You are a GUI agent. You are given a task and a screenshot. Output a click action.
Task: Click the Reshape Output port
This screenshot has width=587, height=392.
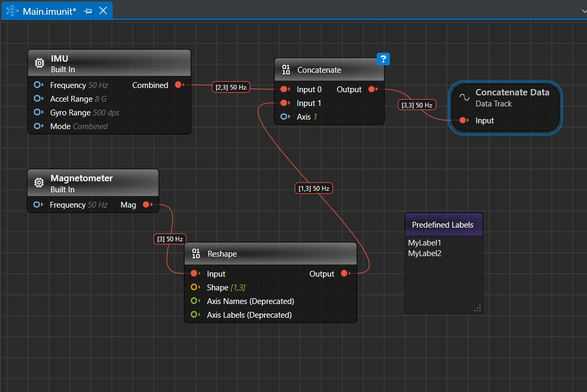click(345, 273)
